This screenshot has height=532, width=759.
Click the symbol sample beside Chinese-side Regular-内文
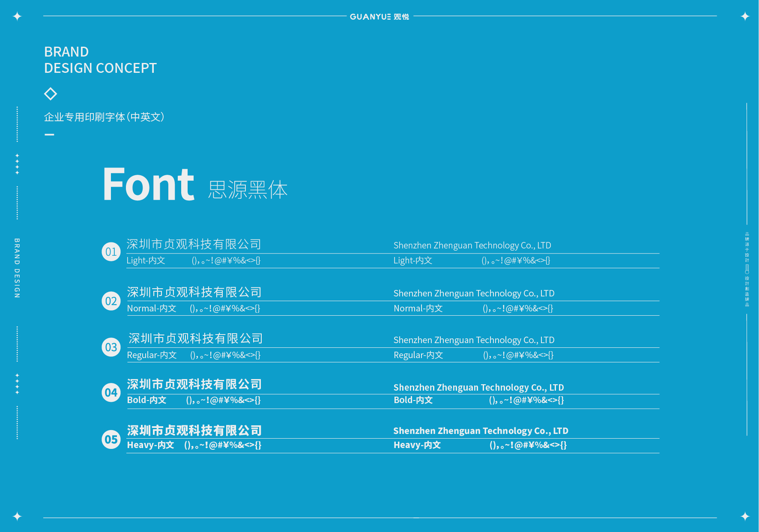click(225, 355)
